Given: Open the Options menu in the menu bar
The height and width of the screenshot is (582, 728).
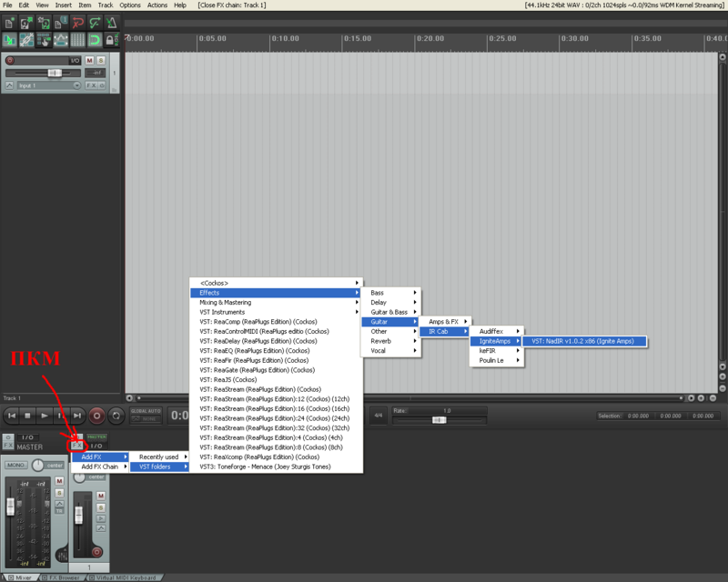Looking at the screenshot, I should (130, 5).
